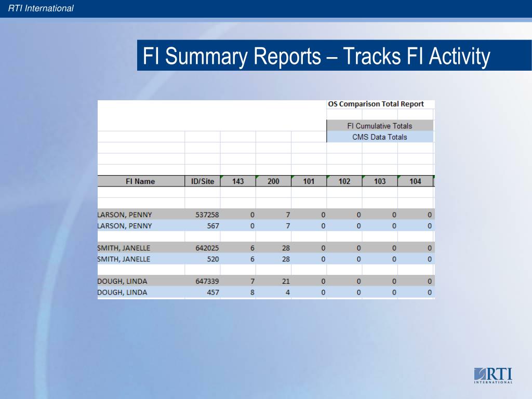Screen dimensions: 532x399
Task: Select LARSON, PENNY row with ID 537258
Action: (265, 215)
